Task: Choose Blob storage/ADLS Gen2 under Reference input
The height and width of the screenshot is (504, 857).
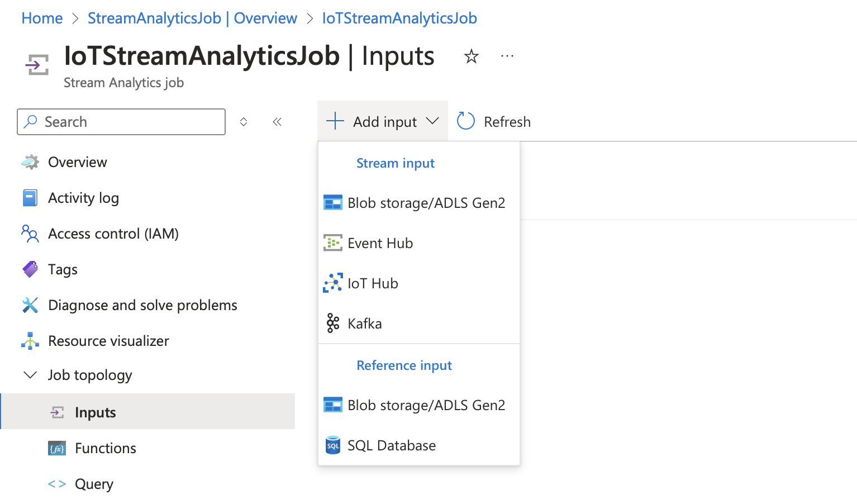Action: point(426,406)
